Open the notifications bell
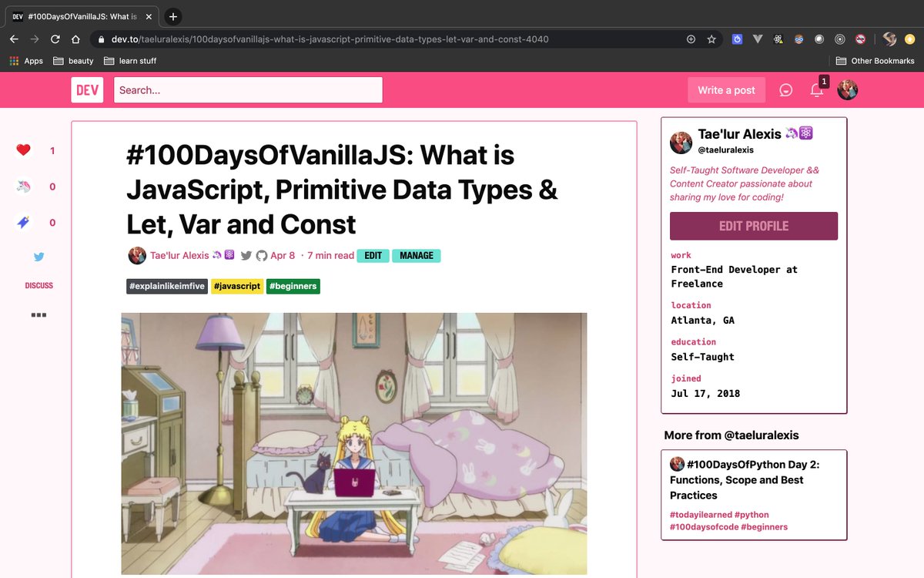 click(x=816, y=90)
